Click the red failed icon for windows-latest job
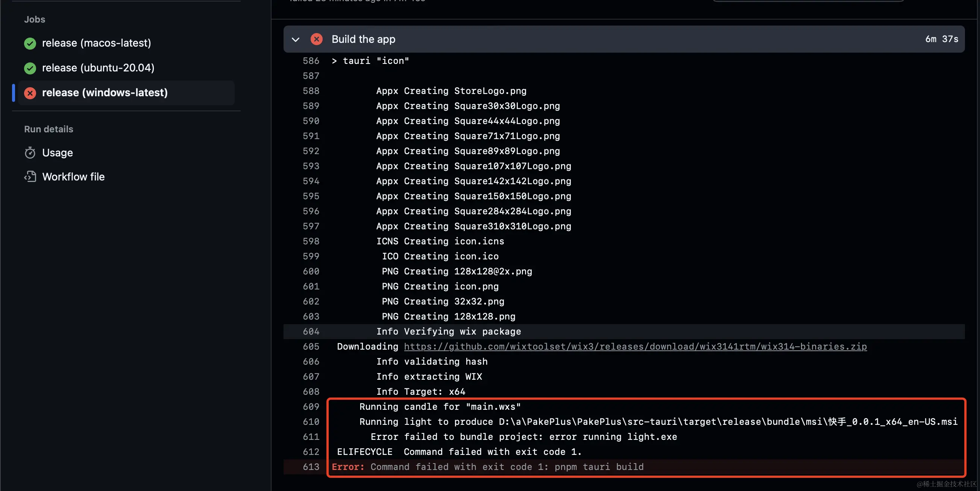Viewport: 980px width, 491px height. pos(30,93)
